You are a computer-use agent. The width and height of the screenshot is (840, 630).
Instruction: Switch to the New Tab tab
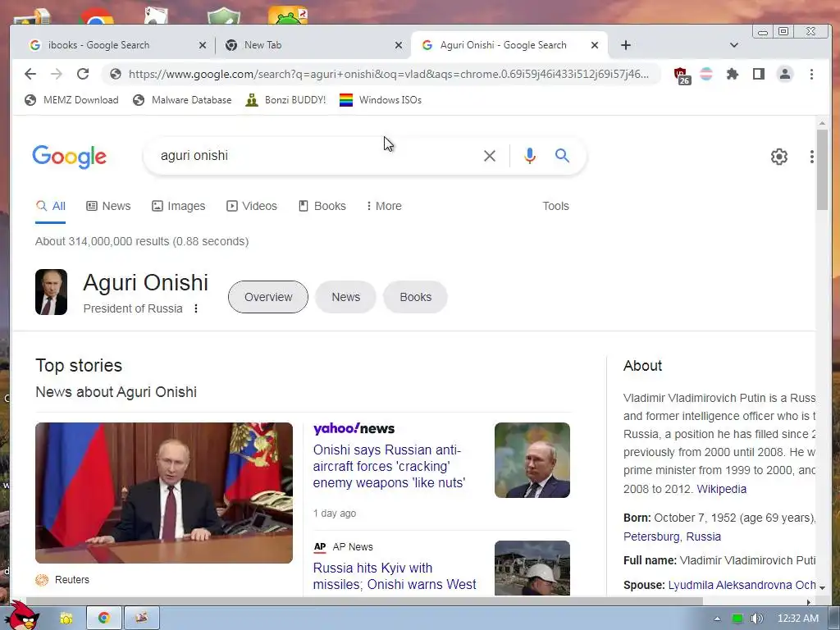click(311, 45)
